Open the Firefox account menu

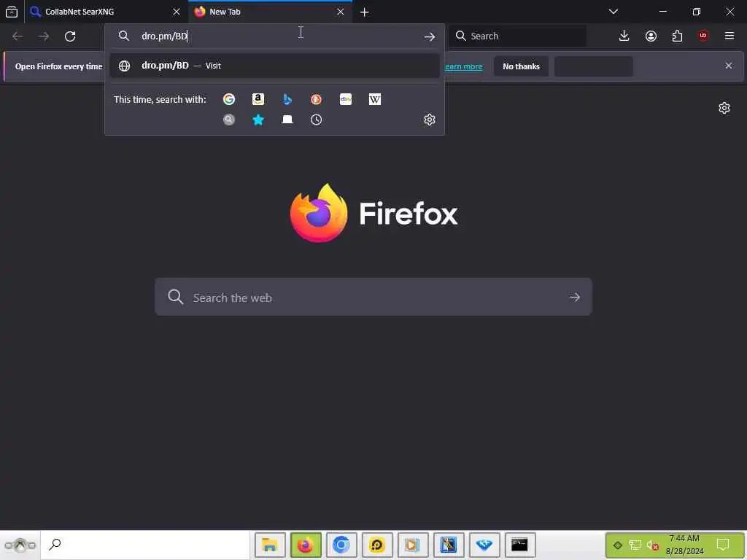(x=651, y=36)
